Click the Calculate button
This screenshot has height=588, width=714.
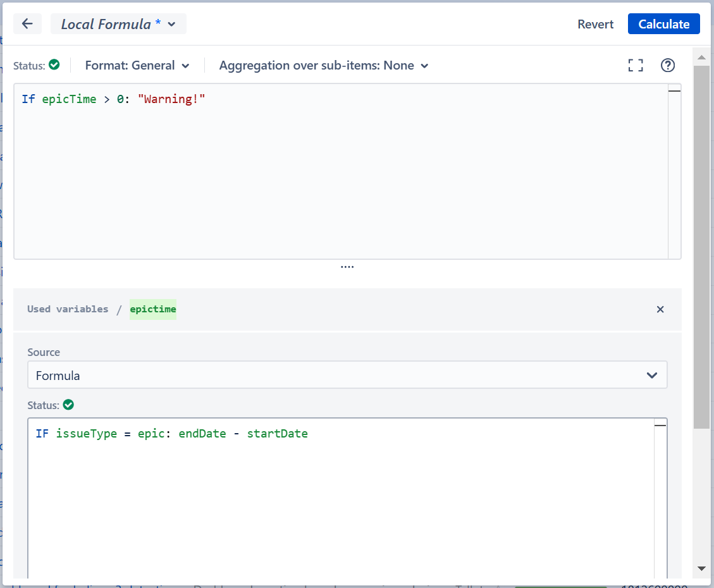tap(663, 24)
